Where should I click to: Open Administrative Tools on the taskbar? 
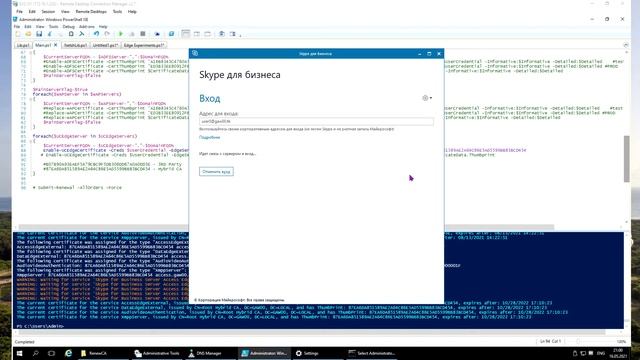point(158,353)
